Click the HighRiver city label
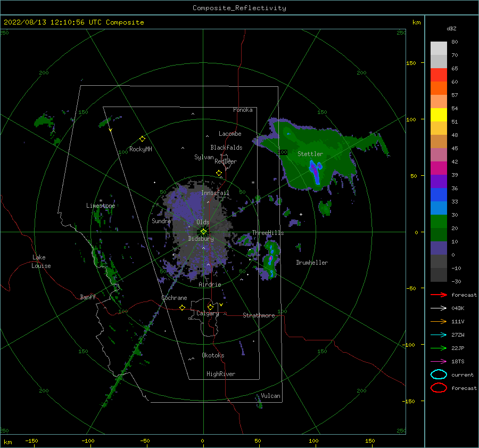 [221, 374]
